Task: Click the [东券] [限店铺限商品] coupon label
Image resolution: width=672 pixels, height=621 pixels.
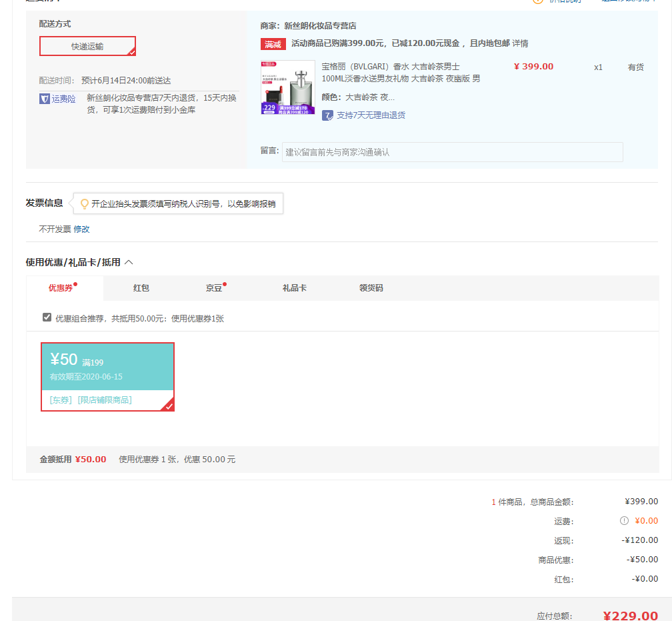Action: click(91, 400)
